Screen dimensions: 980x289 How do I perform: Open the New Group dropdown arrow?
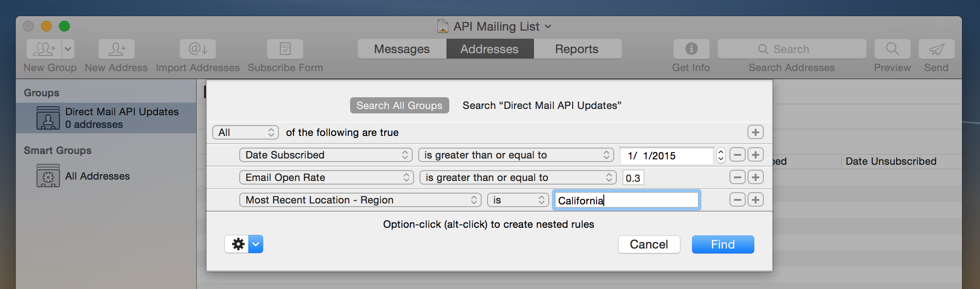[x=68, y=49]
